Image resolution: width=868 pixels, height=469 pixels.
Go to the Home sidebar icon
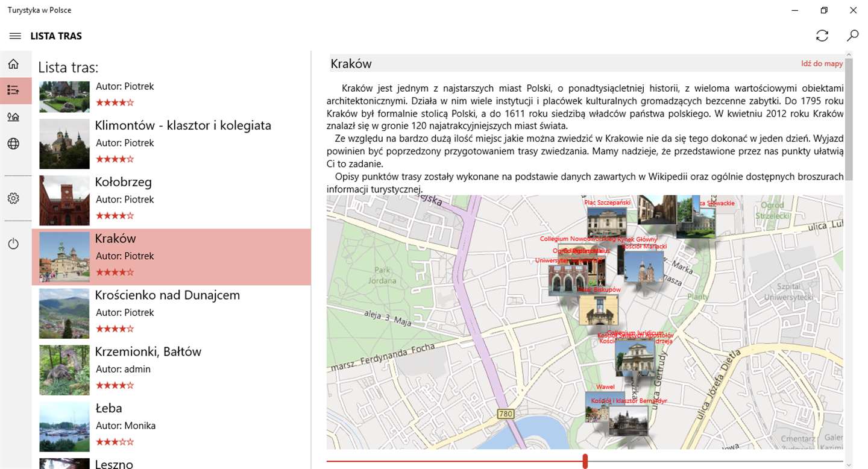tap(13, 64)
